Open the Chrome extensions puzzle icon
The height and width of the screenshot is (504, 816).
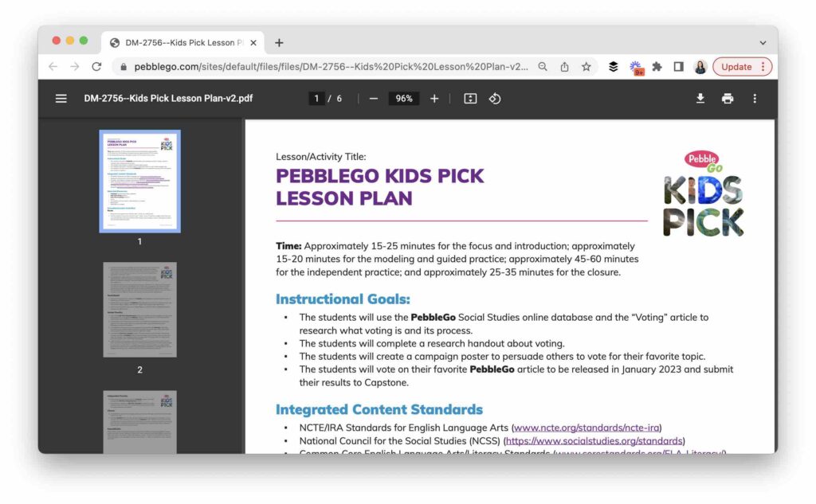click(x=657, y=67)
